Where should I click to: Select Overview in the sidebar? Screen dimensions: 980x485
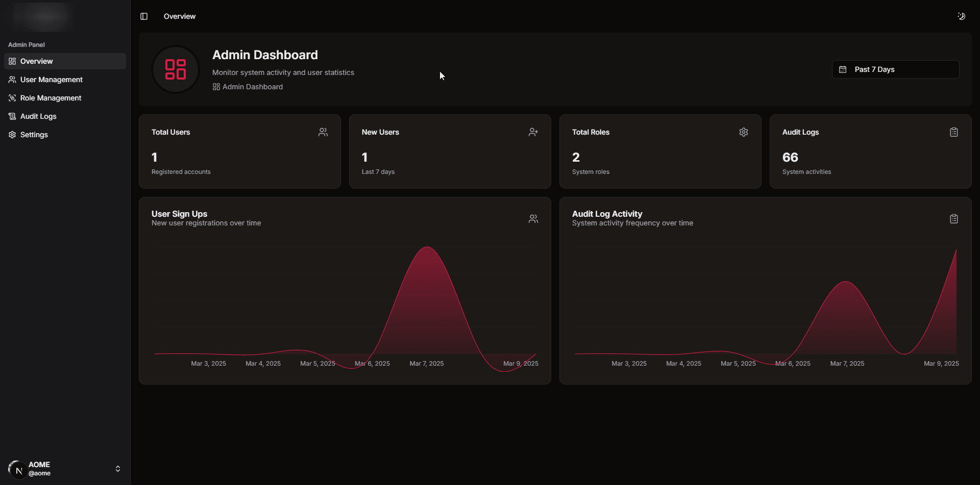pyautogui.click(x=36, y=61)
